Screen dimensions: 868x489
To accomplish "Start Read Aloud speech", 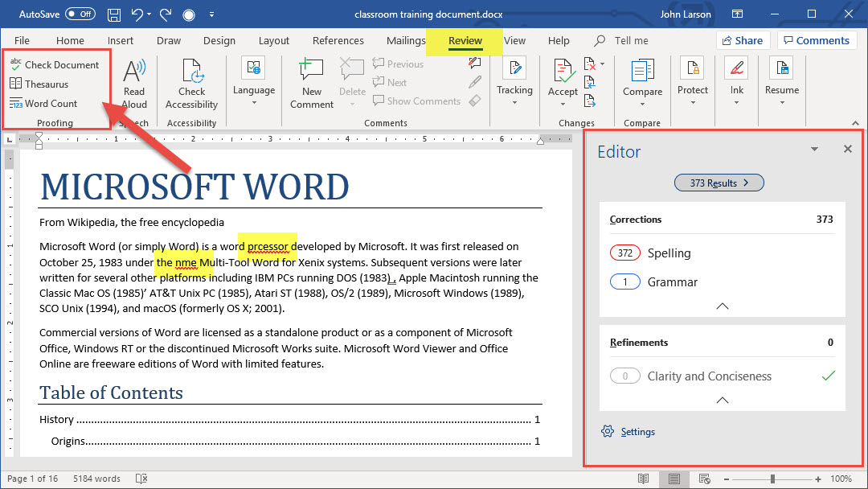I will click(134, 83).
